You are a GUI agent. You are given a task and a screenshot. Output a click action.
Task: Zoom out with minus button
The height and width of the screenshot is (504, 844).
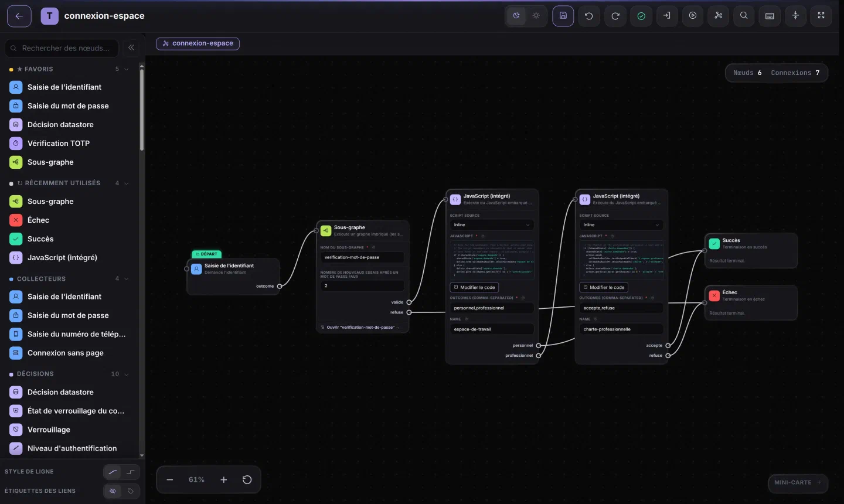click(x=170, y=479)
